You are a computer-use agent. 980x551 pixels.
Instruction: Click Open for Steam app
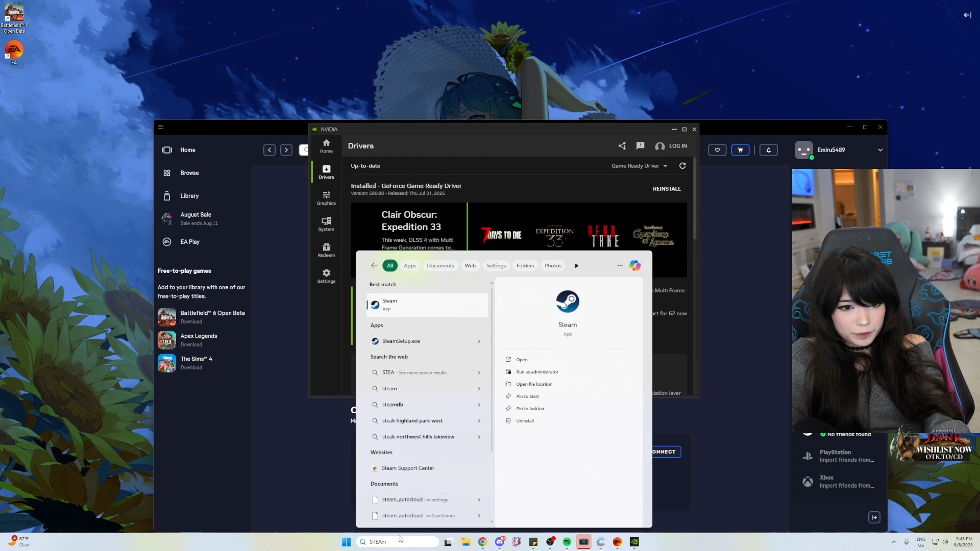point(522,360)
